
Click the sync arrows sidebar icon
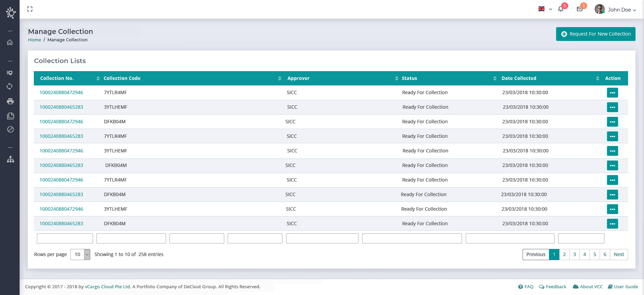pos(10,86)
